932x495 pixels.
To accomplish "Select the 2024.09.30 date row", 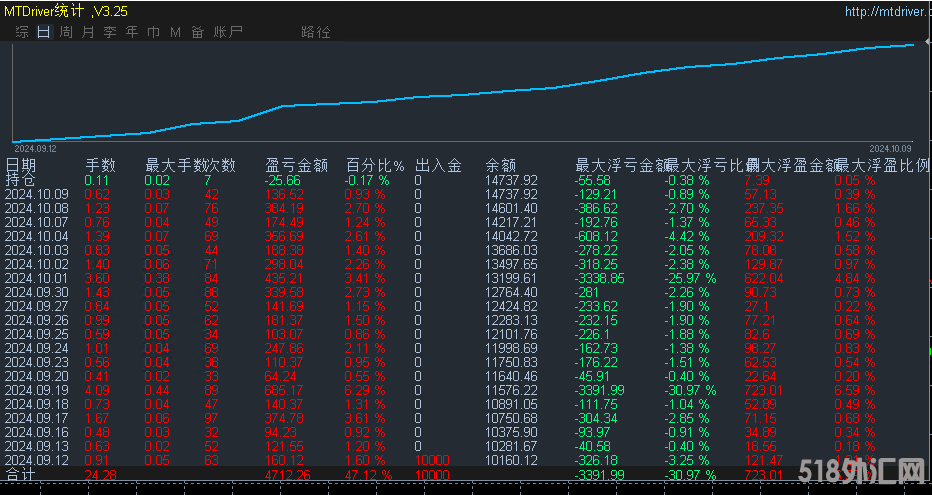I will (x=37, y=292).
